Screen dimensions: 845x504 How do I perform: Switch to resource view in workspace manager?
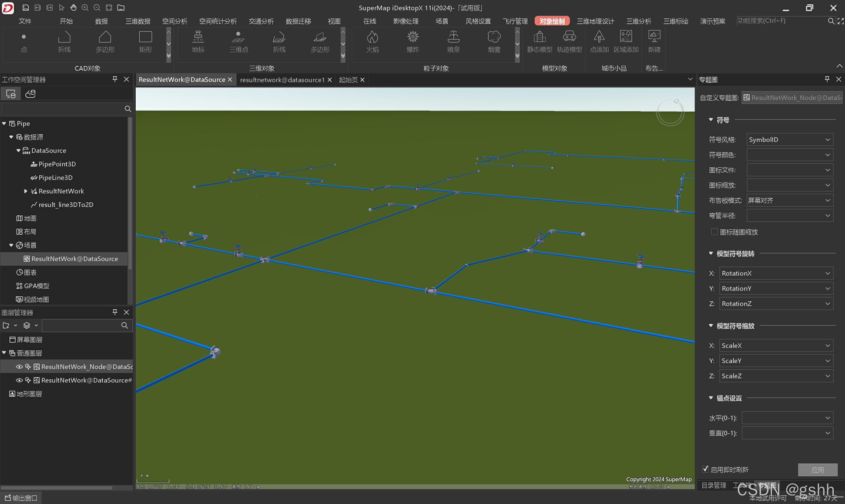pyautogui.click(x=30, y=93)
